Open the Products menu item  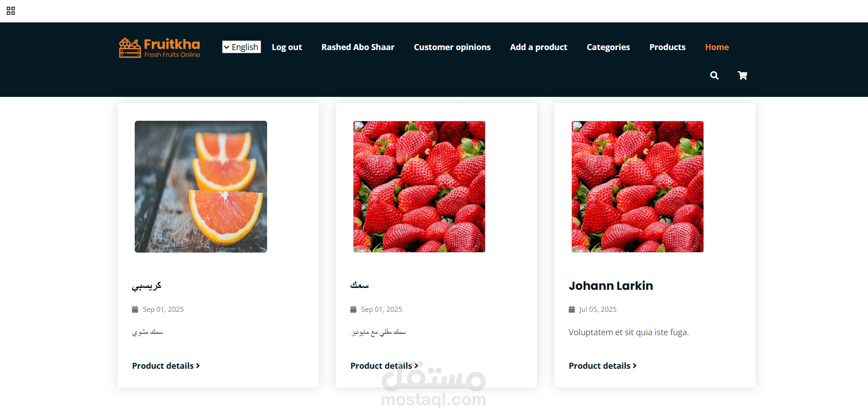(x=667, y=47)
